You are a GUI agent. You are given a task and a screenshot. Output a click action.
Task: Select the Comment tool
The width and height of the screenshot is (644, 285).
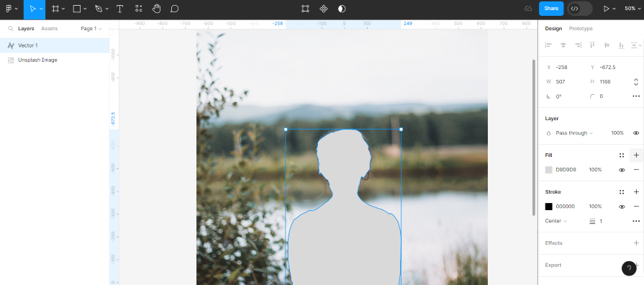[175, 9]
